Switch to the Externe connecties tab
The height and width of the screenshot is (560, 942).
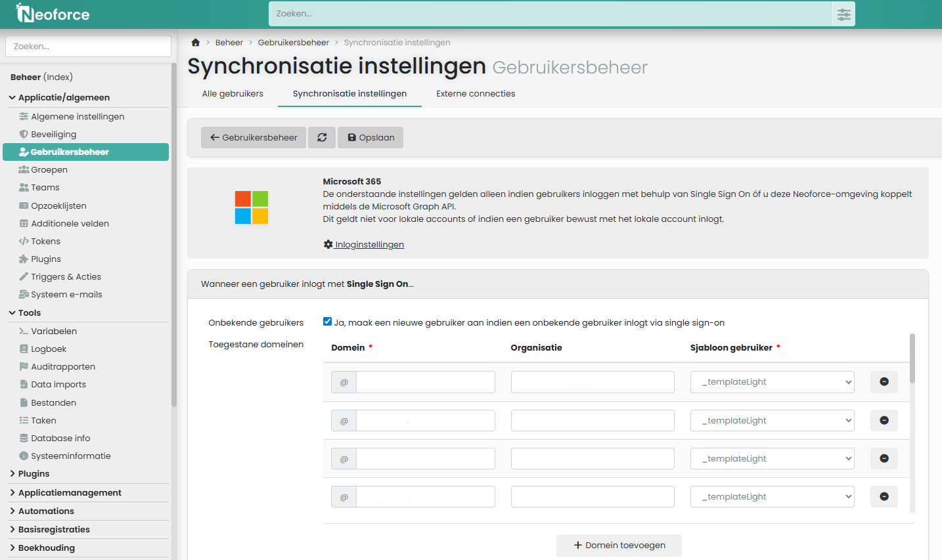(x=476, y=94)
